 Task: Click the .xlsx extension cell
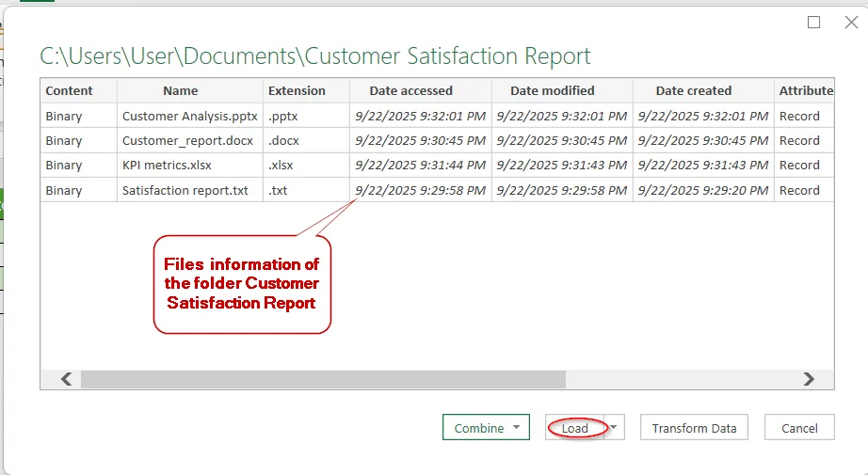click(306, 165)
